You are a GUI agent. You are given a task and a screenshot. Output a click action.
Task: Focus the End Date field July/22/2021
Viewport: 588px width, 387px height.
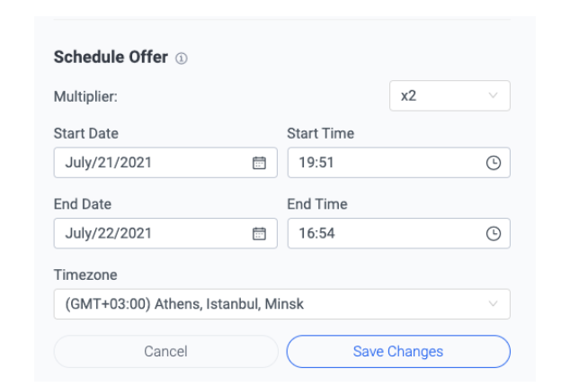click(165, 233)
